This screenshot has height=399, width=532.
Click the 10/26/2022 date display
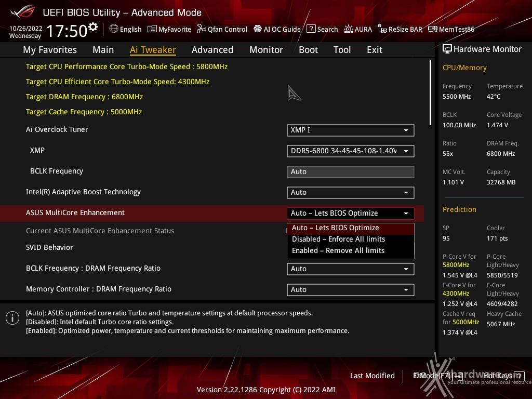26,29
